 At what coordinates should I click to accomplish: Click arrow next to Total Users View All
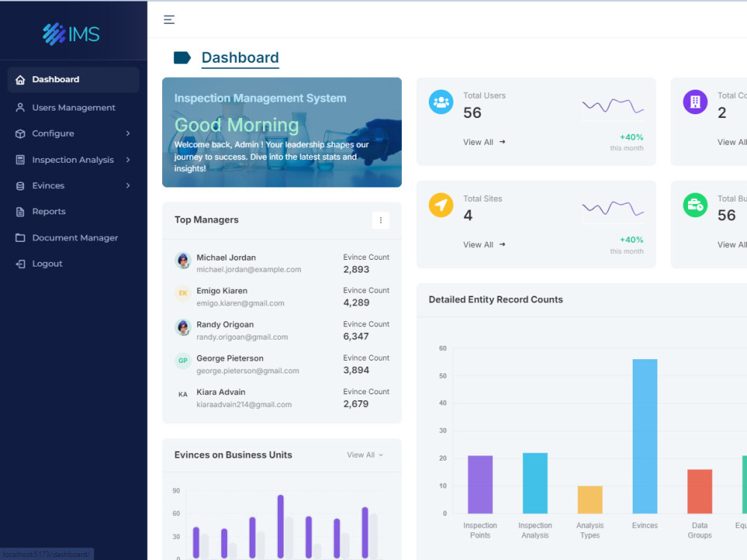[502, 142]
